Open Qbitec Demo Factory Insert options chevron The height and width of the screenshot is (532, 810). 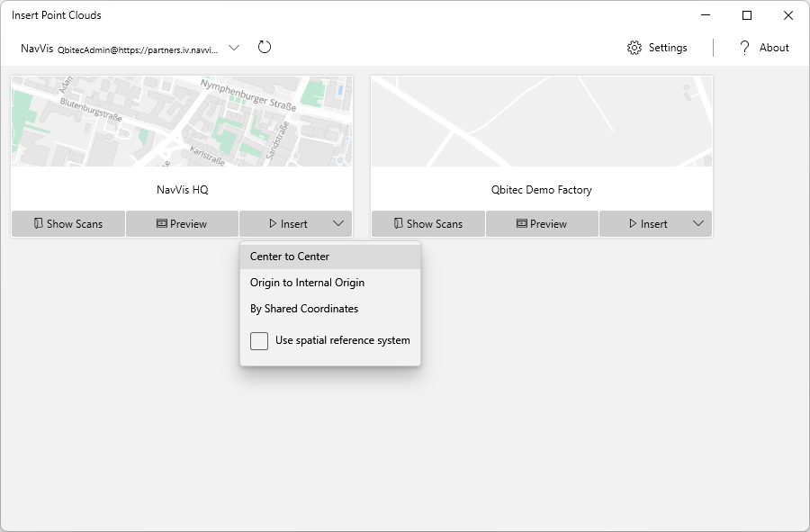tap(698, 223)
